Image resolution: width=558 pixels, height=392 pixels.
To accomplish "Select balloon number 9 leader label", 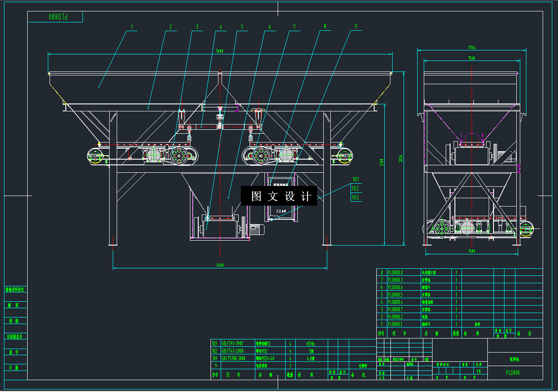I will click(356, 26).
